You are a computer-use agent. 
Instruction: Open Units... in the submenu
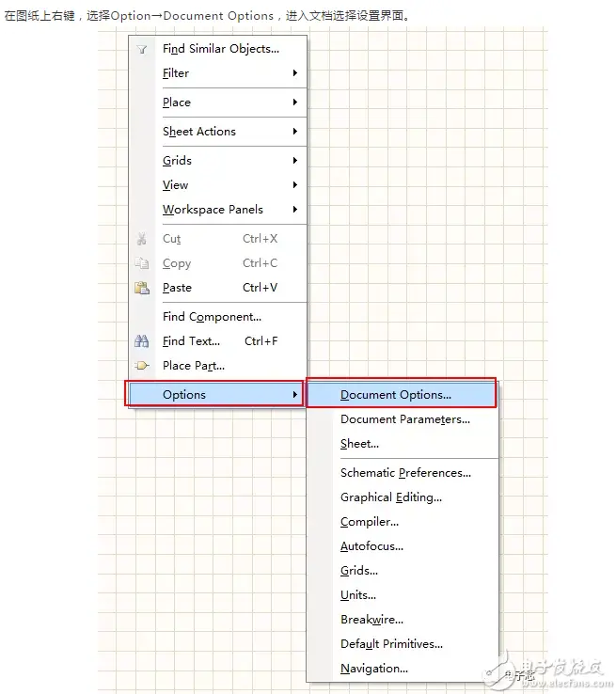[403, 595]
